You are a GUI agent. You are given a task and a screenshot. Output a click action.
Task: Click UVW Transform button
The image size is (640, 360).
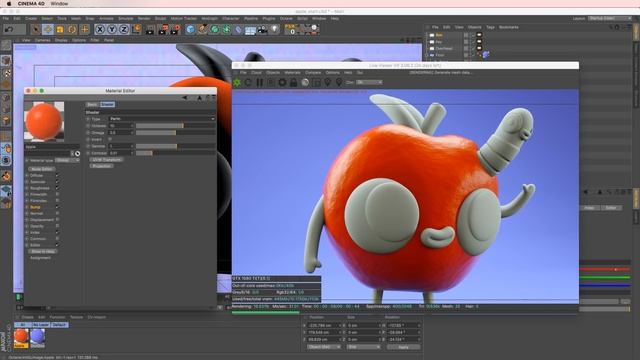[x=107, y=160]
